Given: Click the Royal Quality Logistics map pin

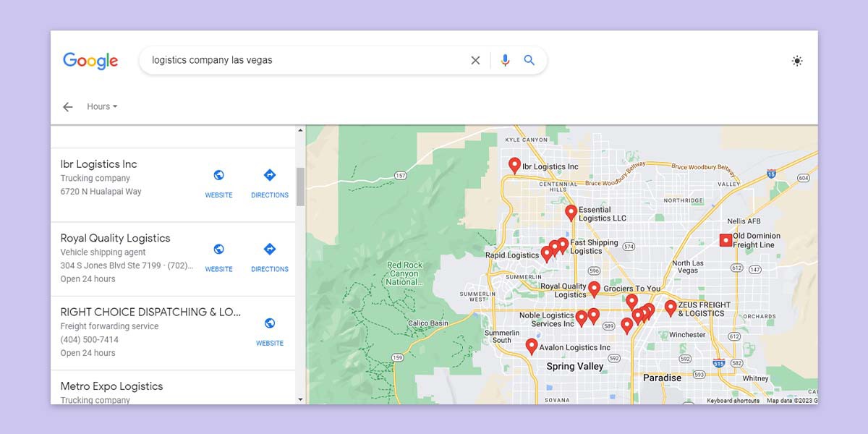Looking at the screenshot, I should [x=594, y=289].
